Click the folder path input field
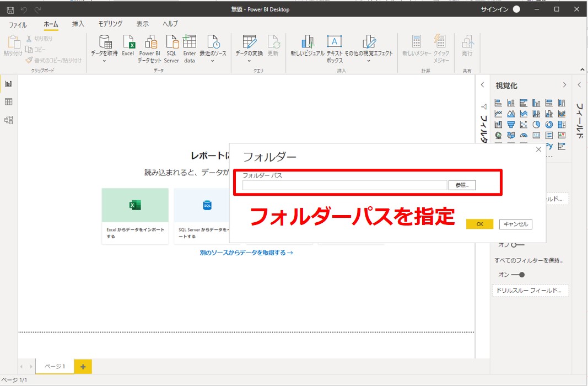The width and height of the screenshot is (588, 386). pyautogui.click(x=344, y=185)
